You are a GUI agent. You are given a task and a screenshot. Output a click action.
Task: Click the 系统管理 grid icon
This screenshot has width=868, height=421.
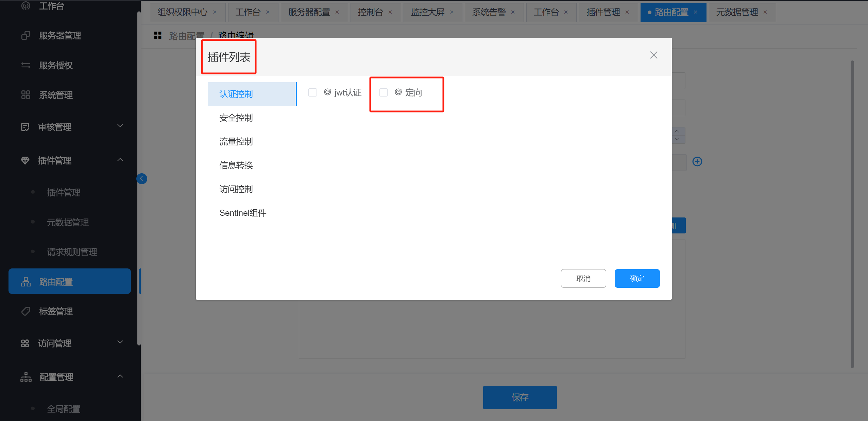tap(26, 95)
